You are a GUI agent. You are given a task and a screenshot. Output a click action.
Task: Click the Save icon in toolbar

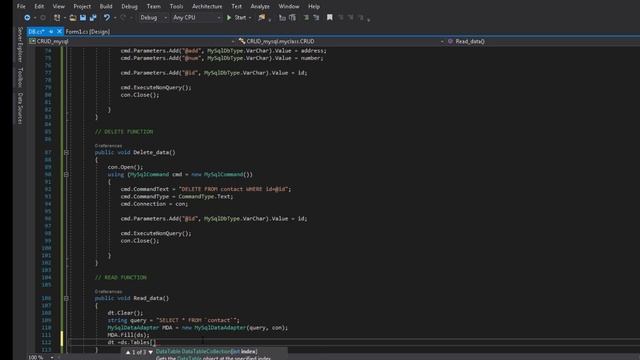83,18
